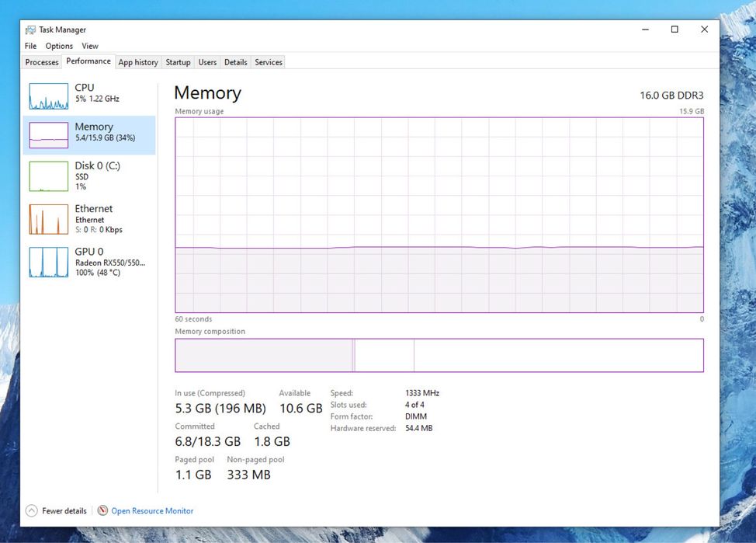Click the Fewer details label
This screenshot has width=756, height=543.
[x=64, y=510]
